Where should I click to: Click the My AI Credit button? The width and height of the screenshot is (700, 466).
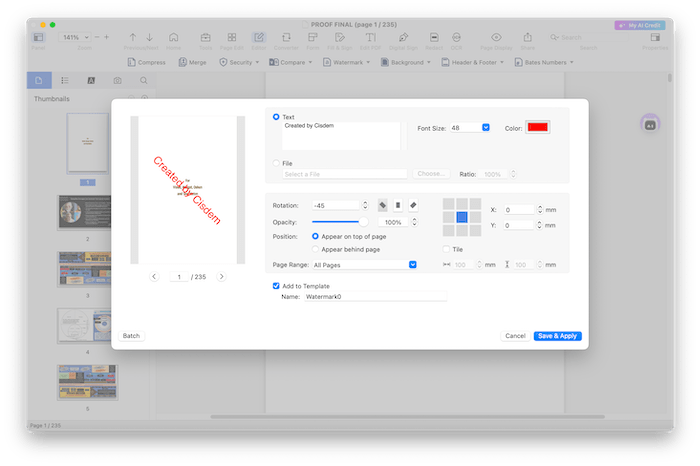[x=640, y=25]
